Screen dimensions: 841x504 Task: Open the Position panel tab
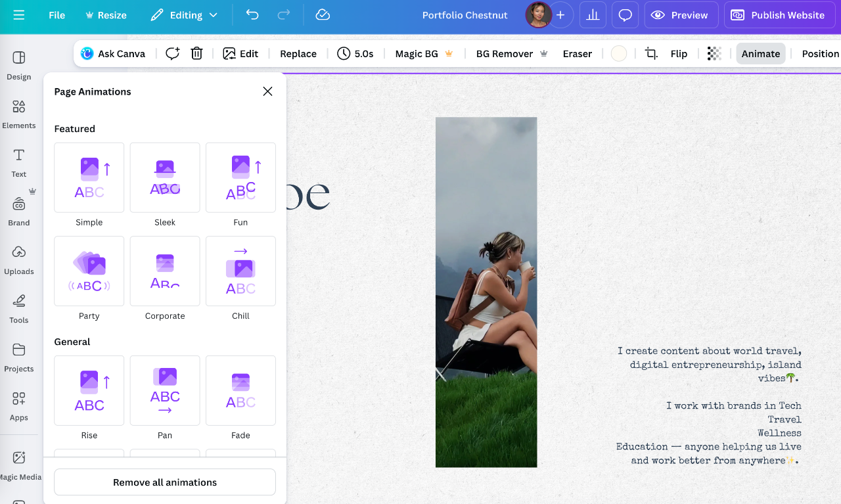click(819, 54)
